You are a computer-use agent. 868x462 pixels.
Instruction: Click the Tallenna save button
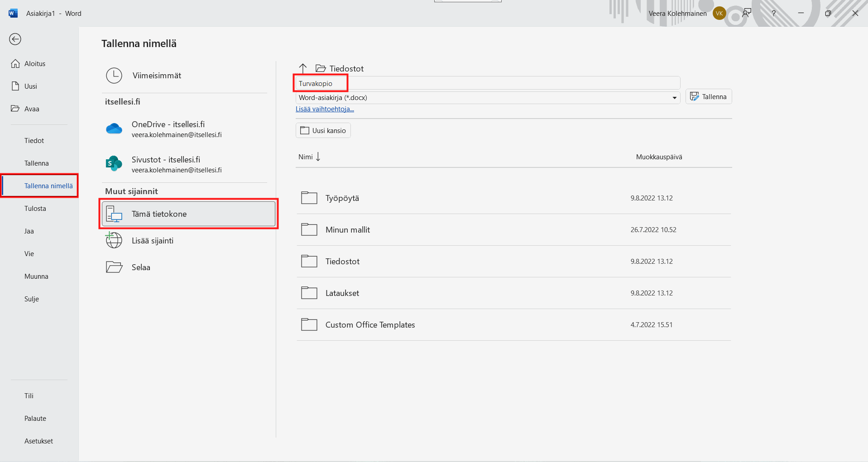click(708, 97)
